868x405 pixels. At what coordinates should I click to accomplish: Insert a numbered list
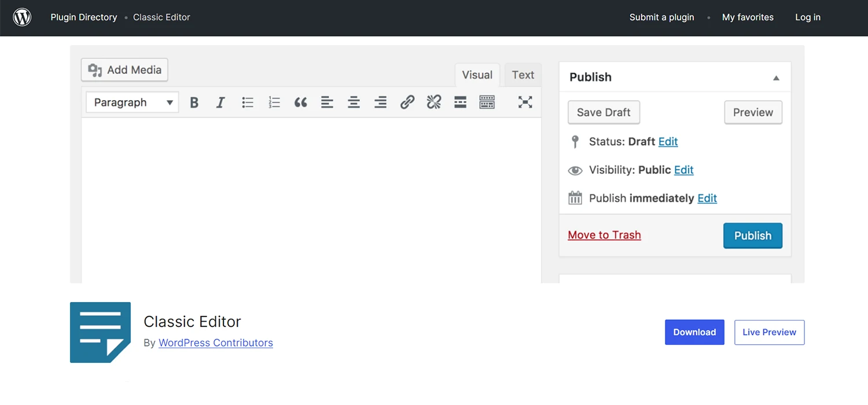pyautogui.click(x=274, y=103)
